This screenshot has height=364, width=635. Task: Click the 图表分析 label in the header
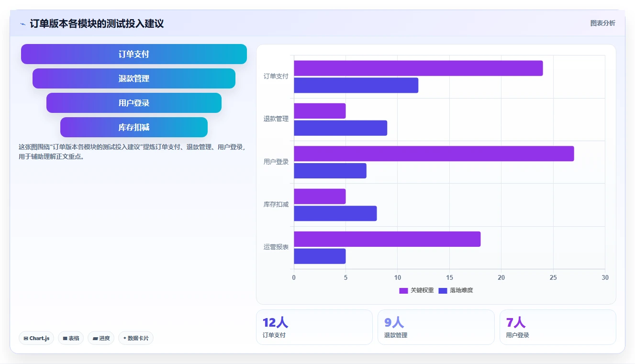(602, 23)
